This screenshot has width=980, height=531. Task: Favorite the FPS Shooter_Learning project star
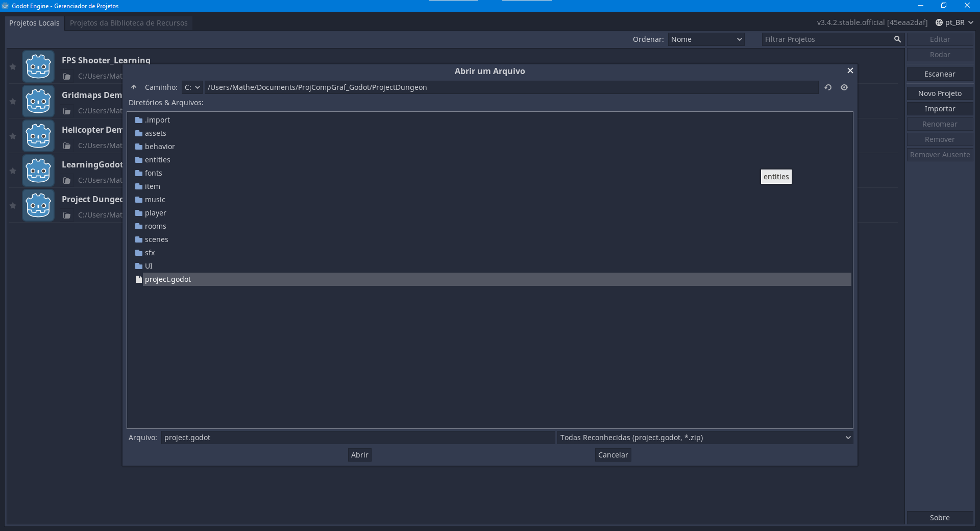point(13,67)
